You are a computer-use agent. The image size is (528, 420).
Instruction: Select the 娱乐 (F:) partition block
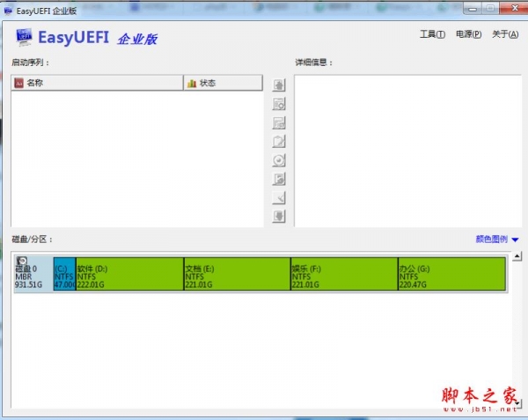click(344, 274)
